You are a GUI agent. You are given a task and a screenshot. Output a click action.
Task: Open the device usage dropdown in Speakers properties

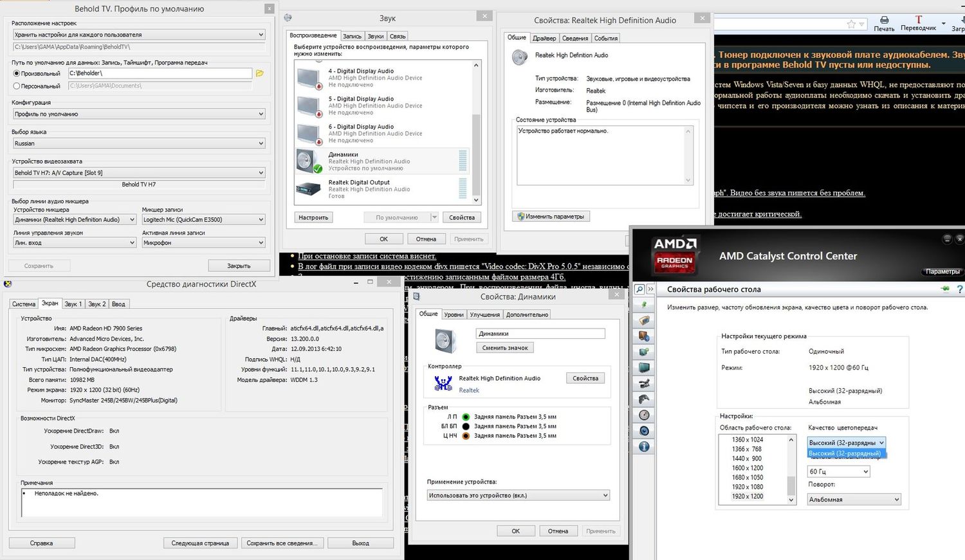click(x=518, y=495)
